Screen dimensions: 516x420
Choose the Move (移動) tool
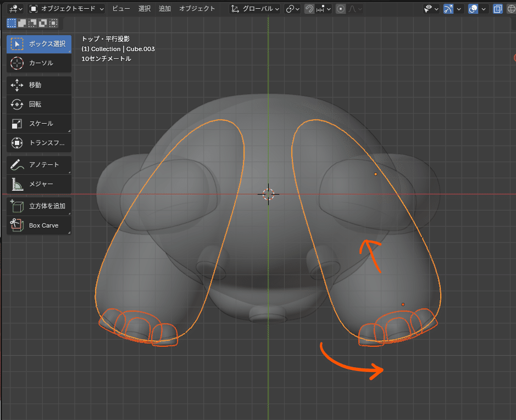coord(39,85)
